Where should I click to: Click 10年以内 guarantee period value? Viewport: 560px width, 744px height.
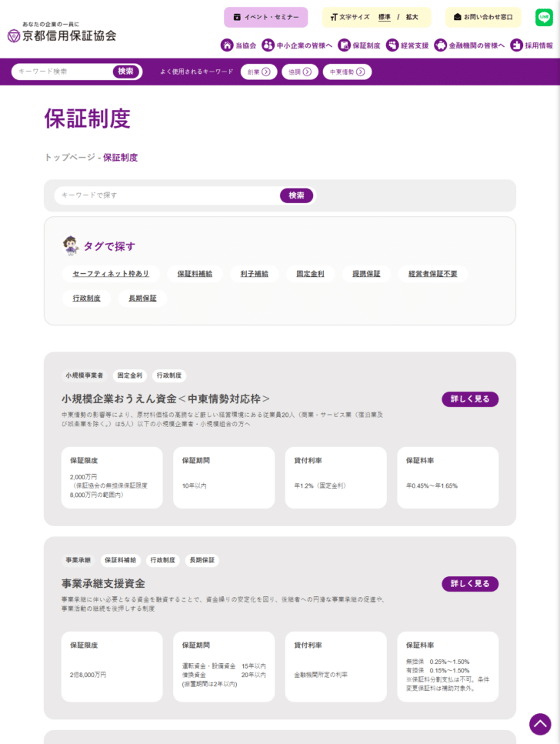195,486
